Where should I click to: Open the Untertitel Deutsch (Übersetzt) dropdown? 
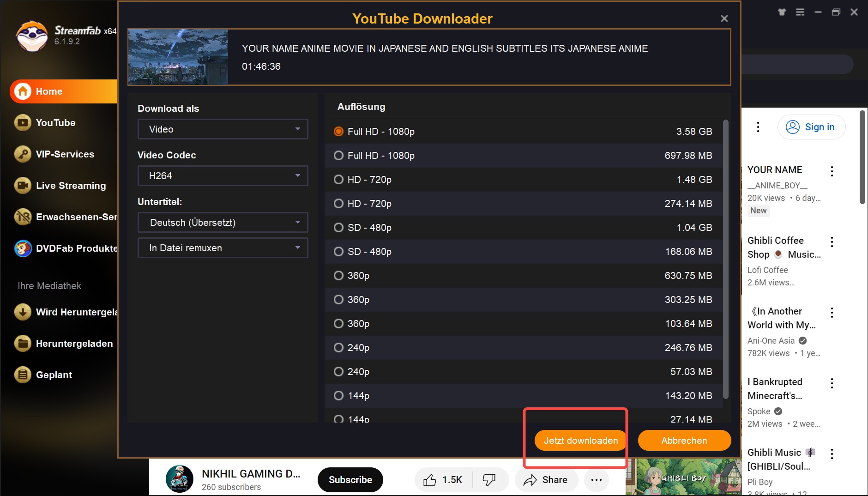click(x=223, y=223)
